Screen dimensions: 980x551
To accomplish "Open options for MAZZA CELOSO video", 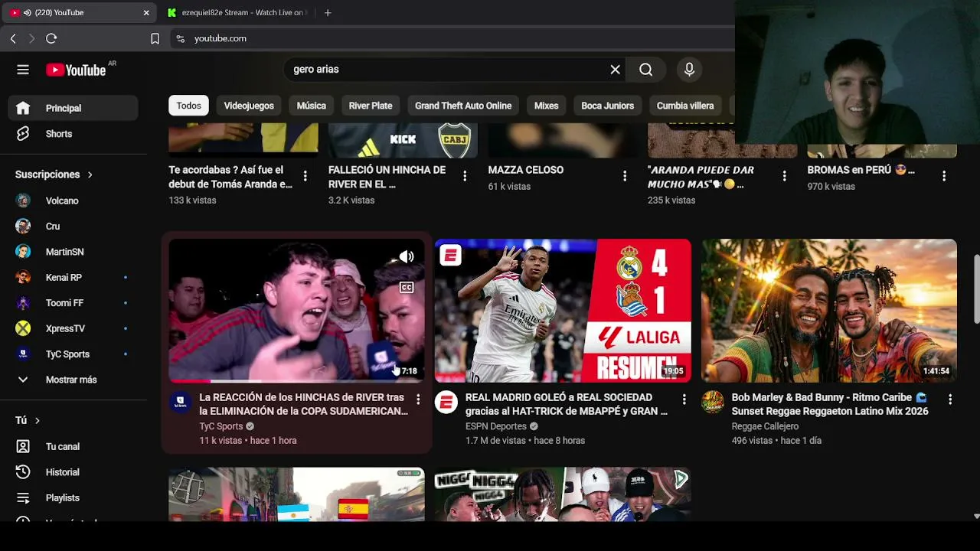I will (x=624, y=176).
